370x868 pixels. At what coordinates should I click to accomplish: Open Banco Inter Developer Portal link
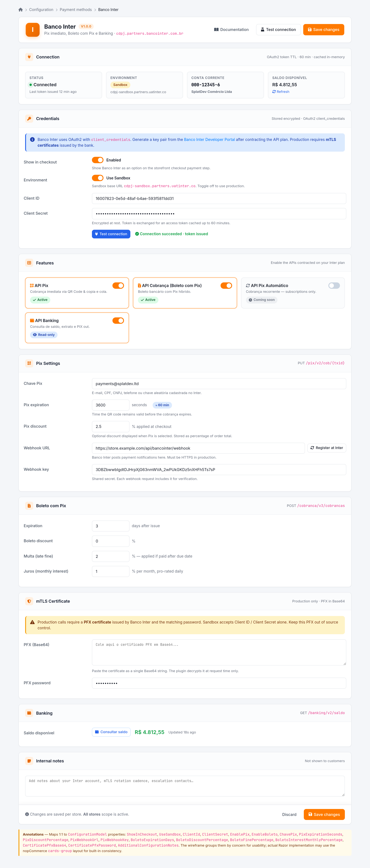209,139
